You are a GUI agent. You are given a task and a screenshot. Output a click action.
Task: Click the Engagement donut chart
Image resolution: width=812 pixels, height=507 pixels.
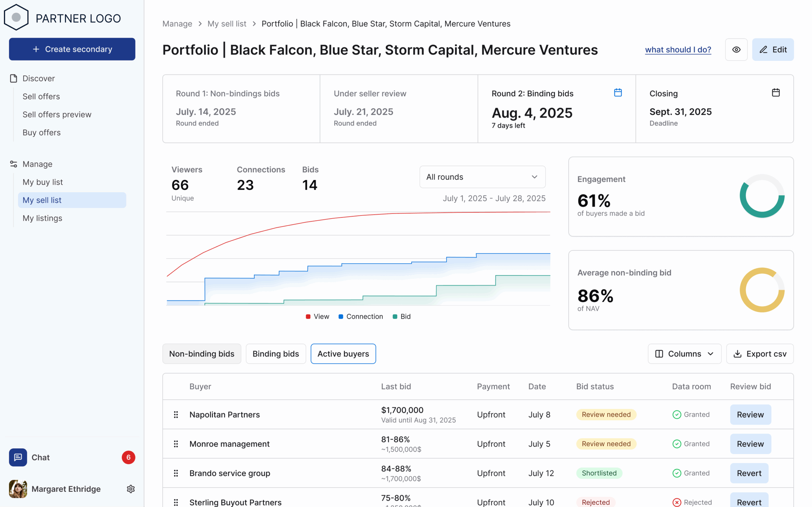762,196
